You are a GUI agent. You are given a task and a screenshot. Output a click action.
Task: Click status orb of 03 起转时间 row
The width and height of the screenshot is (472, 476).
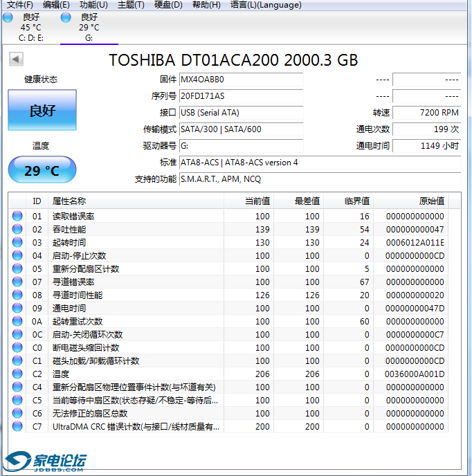click(x=17, y=242)
